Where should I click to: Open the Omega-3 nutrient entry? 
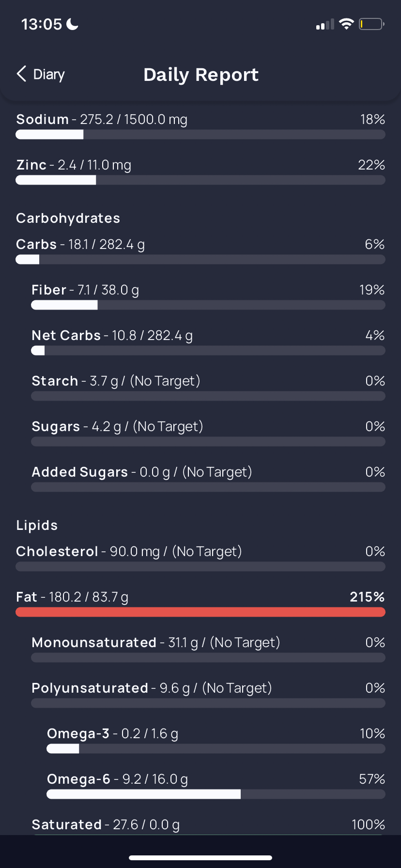(216, 740)
